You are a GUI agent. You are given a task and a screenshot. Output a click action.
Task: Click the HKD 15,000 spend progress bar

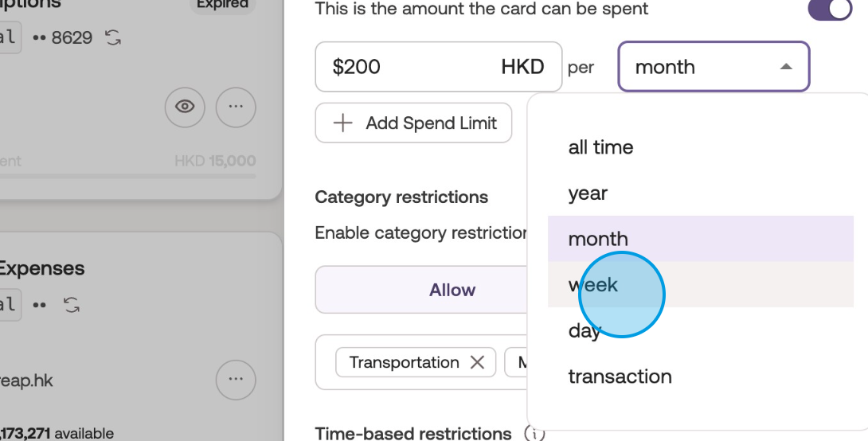pos(127,176)
